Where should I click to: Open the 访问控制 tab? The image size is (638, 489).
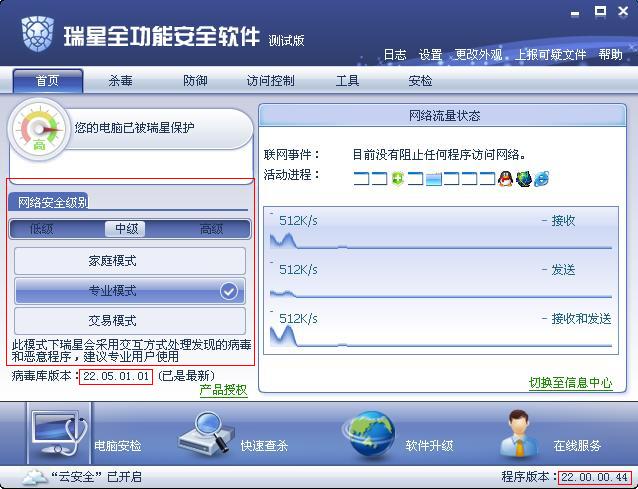(x=271, y=81)
